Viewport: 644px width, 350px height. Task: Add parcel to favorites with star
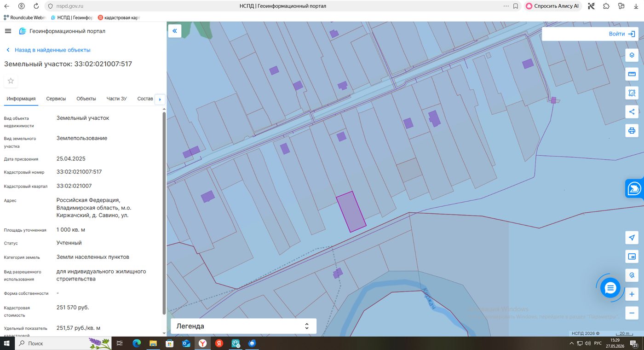[11, 81]
